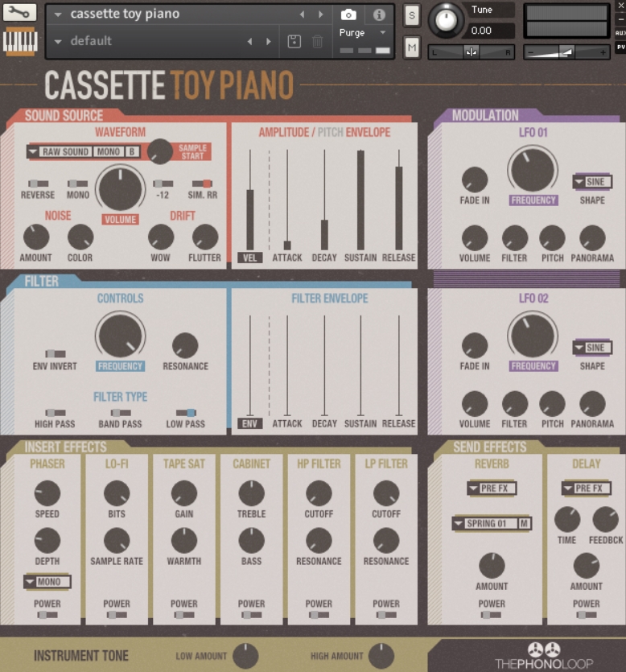Open the Reverb Pre FX dropdown
Screen dimensions: 626x672
coord(492,489)
